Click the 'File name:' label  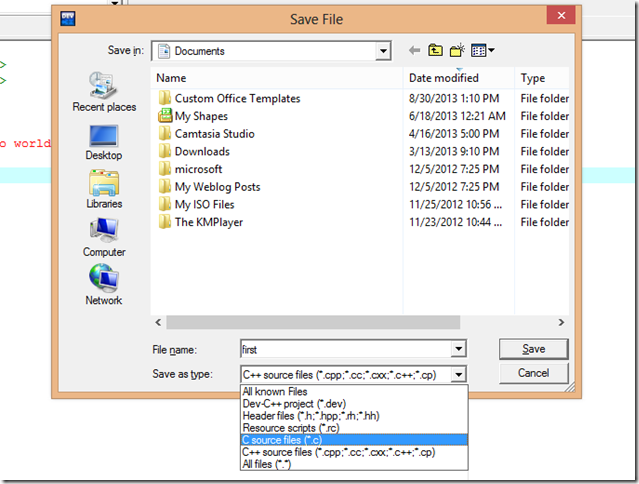pos(174,350)
